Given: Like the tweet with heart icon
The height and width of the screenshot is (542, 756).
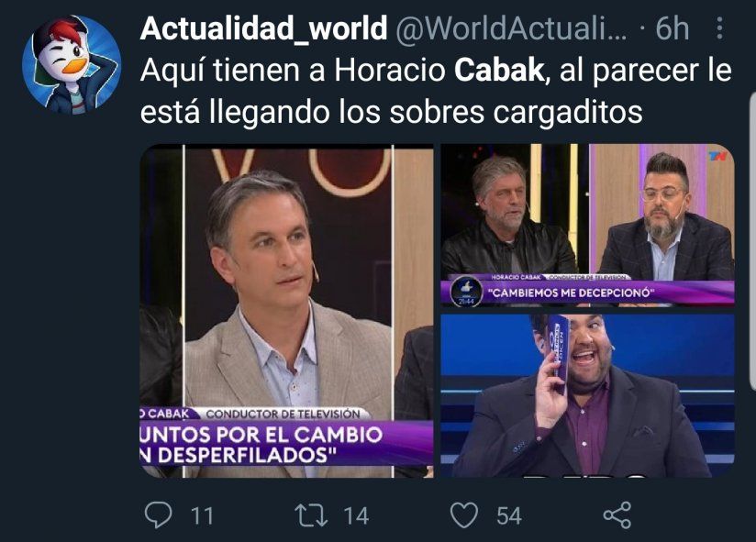Looking at the screenshot, I should [x=464, y=515].
